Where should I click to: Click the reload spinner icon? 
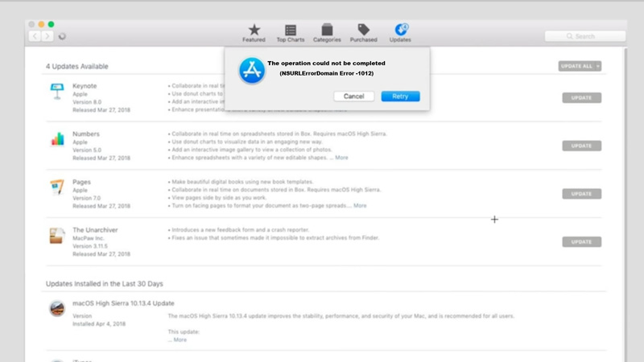click(62, 36)
